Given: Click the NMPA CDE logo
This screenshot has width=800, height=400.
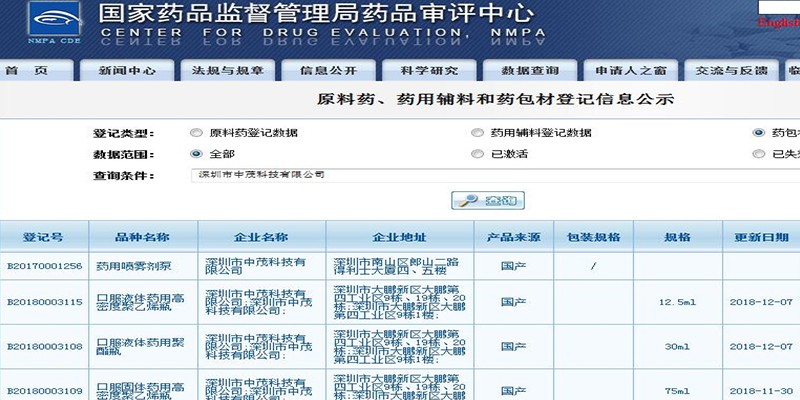Looking at the screenshot, I should pos(54,22).
